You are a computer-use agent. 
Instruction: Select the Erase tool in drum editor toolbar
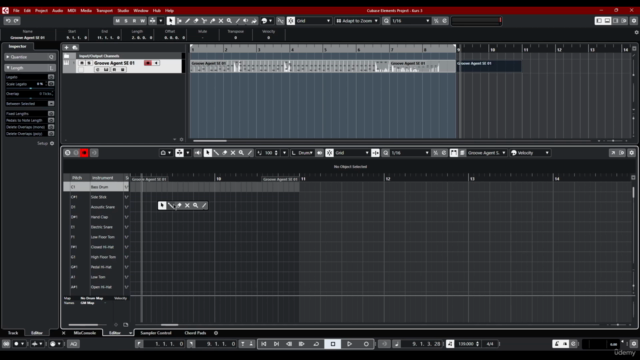tap(224, 153)
